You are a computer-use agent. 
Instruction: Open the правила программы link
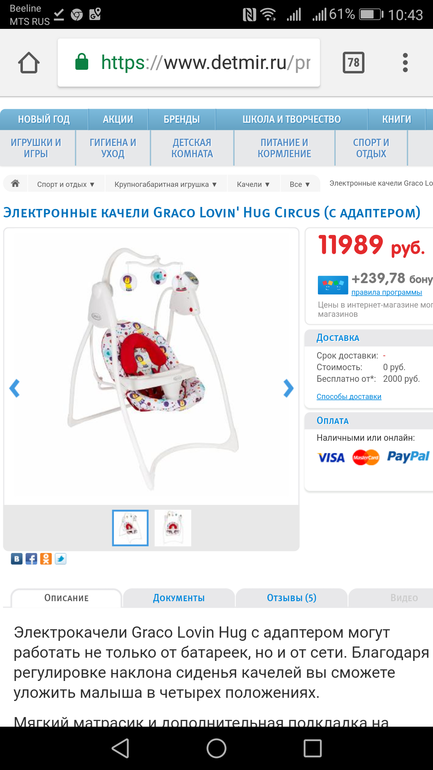386,292
